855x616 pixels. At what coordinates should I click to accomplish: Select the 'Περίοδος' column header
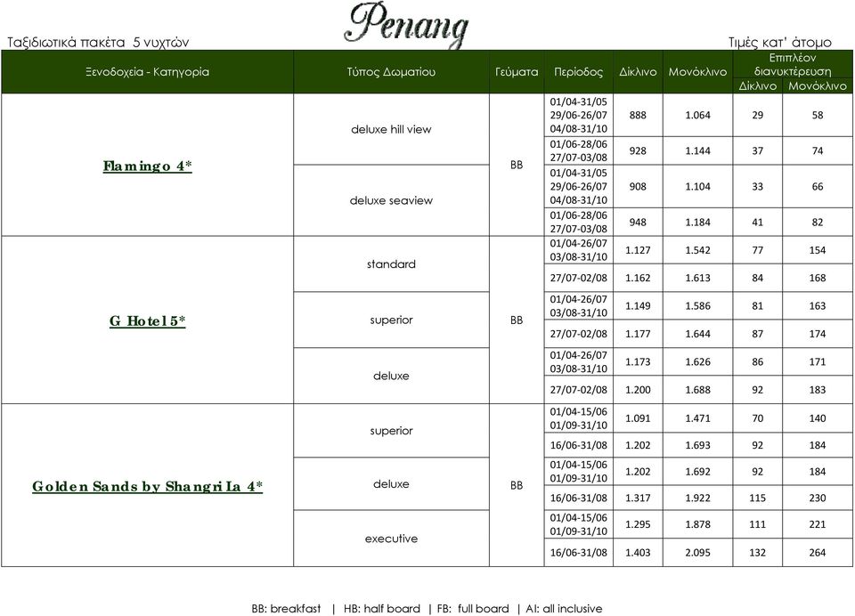tap(578, 71)
